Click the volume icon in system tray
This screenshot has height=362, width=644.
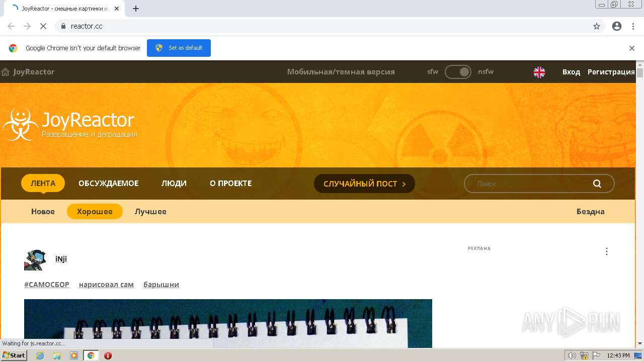pos(572,355)
